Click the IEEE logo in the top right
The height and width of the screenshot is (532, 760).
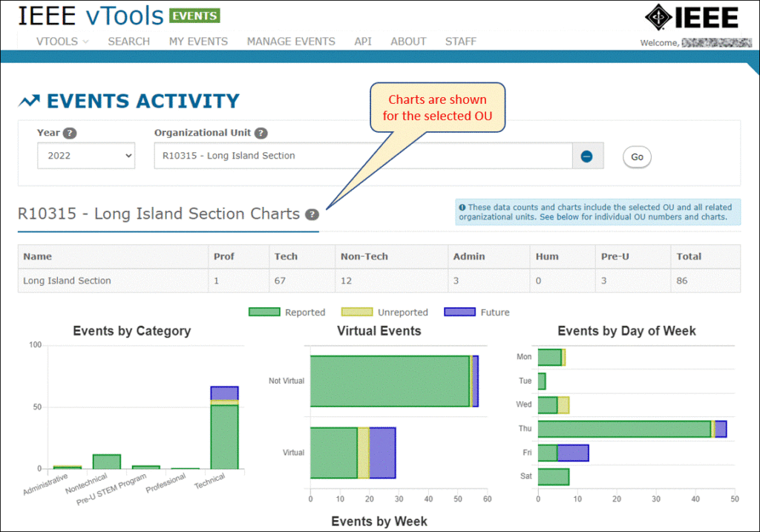pos(692,16)
